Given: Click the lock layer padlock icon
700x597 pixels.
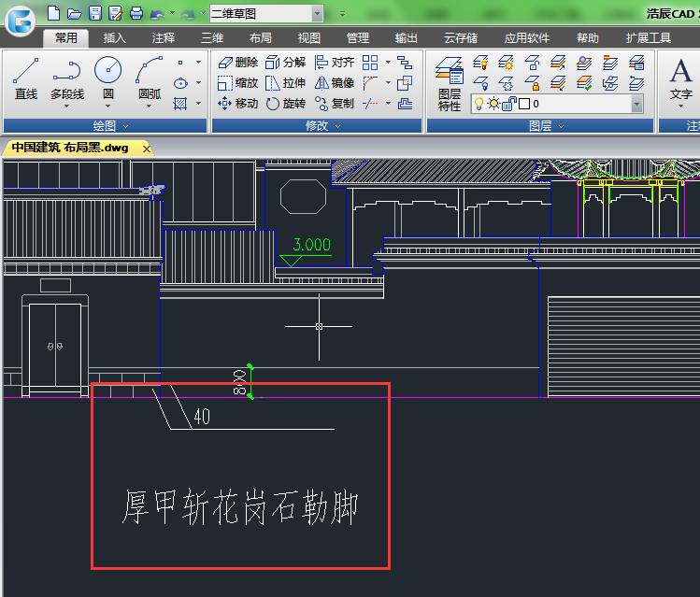Looking at the screenshot, I should [532, 83].
